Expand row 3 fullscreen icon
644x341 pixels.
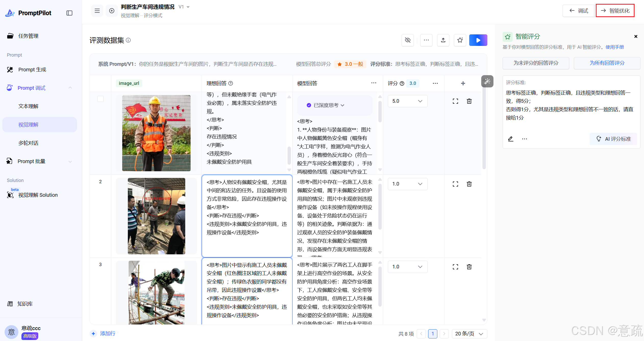[x=455, y=267]
